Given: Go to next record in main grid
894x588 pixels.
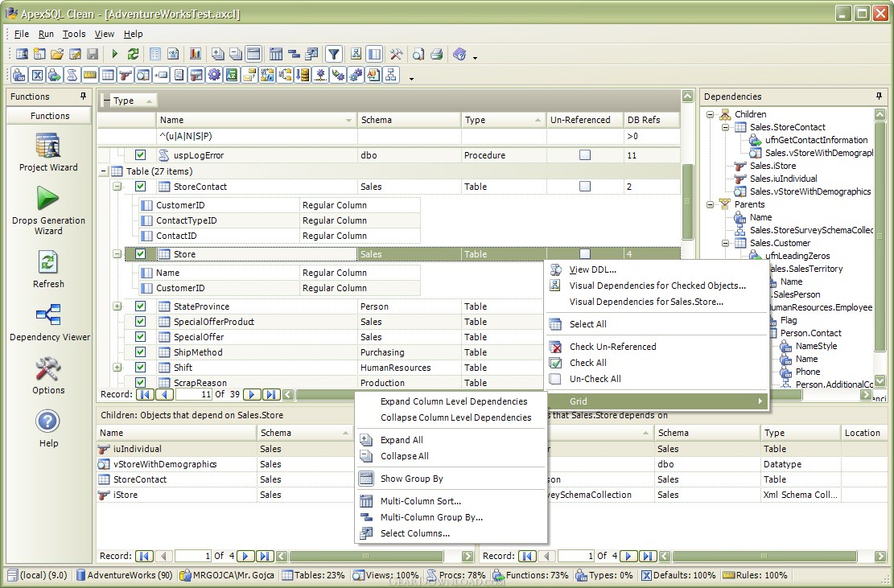Looking at the screenshot, I should point(251,394).
